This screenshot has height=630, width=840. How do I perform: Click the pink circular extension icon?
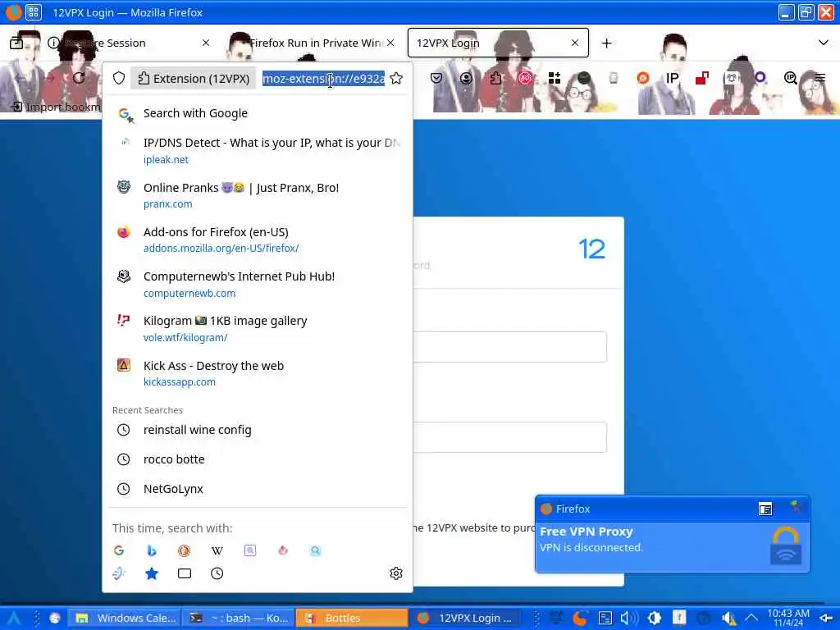[x=525, y=78]
